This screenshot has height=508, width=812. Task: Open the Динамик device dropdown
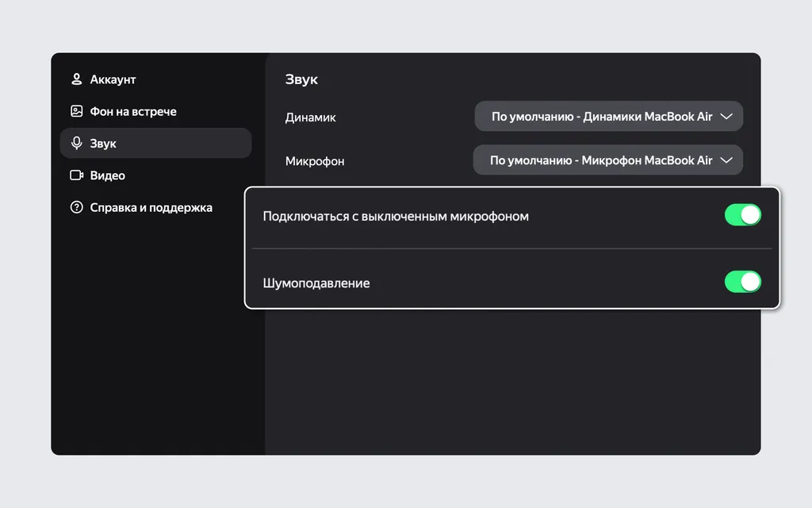[x=608, y=116]
